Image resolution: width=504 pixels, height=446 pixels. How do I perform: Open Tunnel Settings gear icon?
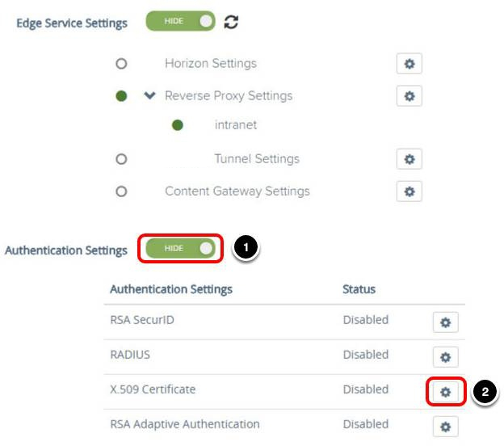tap(409, 159)
